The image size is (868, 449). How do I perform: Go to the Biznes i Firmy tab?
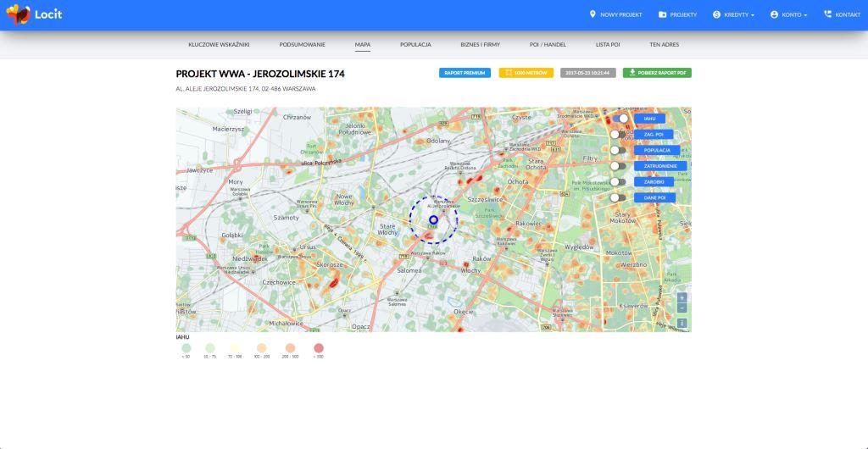coord(480,44)
